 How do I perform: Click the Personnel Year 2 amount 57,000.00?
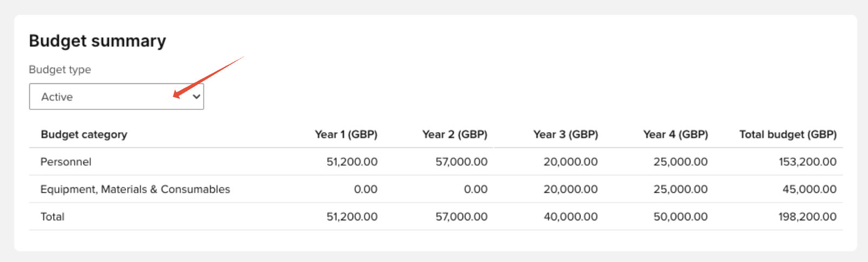point(461,162)
